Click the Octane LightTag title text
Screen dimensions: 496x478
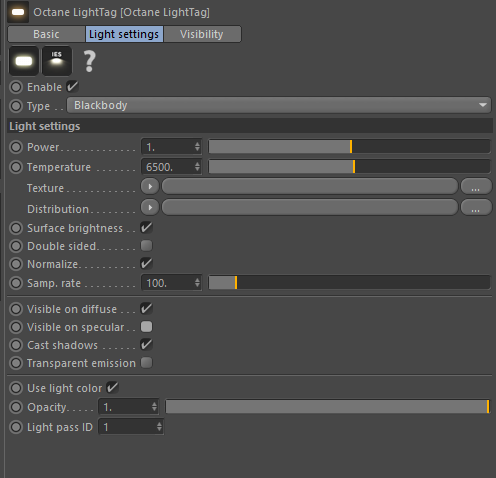pos(122,12)
